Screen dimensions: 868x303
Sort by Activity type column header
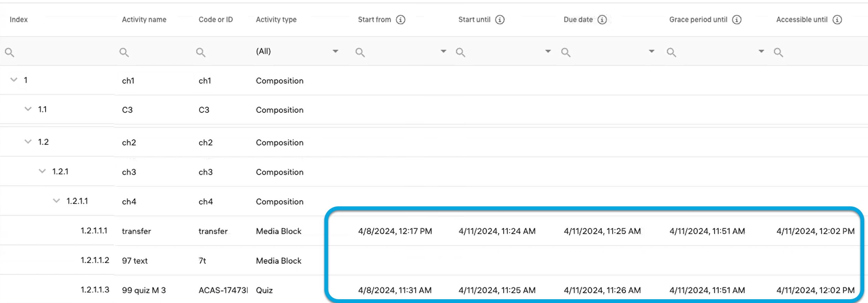coord(276,20)
